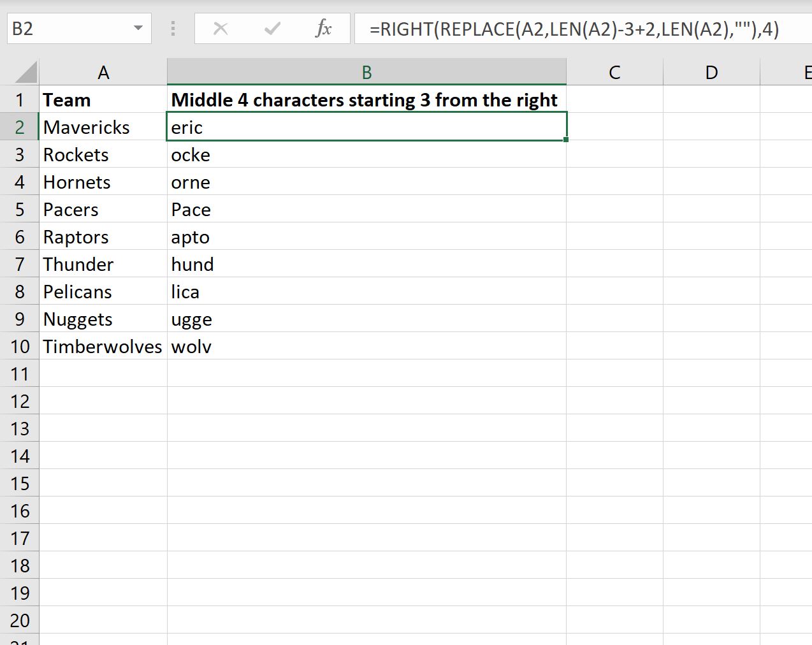The image size is (812, 645).
Task: Click the cell containing Pace
Action: pos(366,209)
